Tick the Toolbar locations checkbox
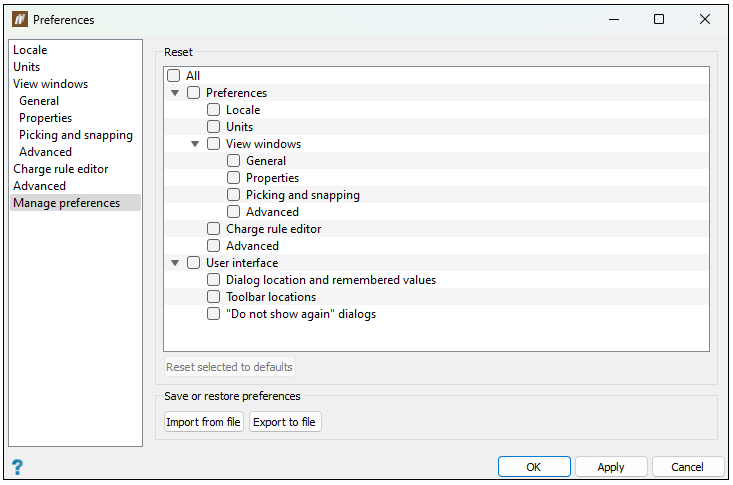This screenshot has width=733, height=485. click(x=214, y=297)
